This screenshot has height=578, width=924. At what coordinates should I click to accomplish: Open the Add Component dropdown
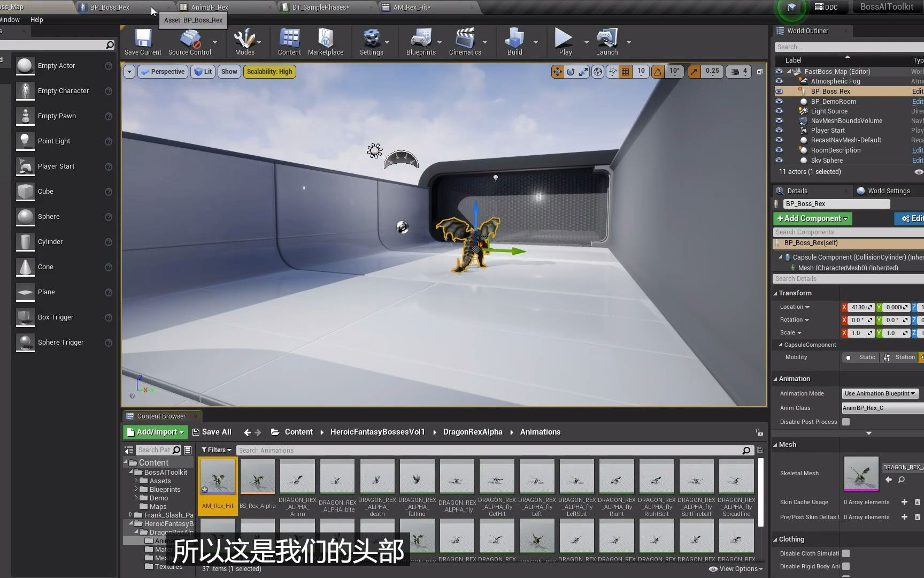[x=812, y=218]
